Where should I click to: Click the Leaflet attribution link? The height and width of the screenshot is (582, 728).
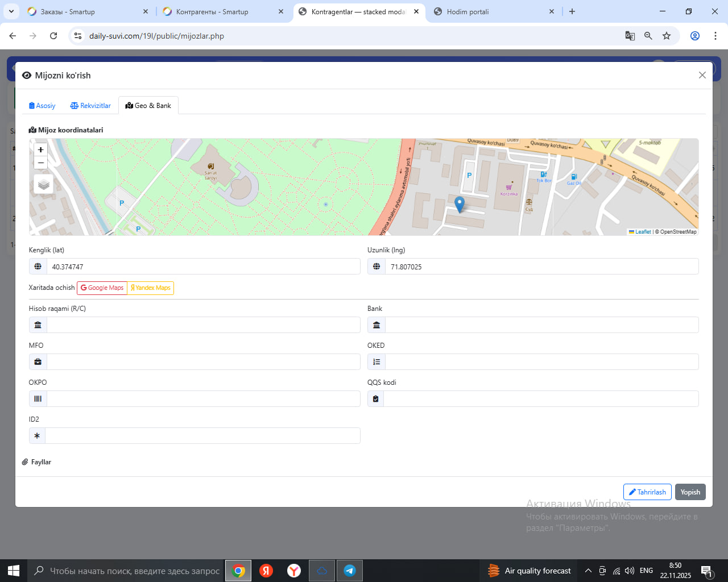click(643, 232)
